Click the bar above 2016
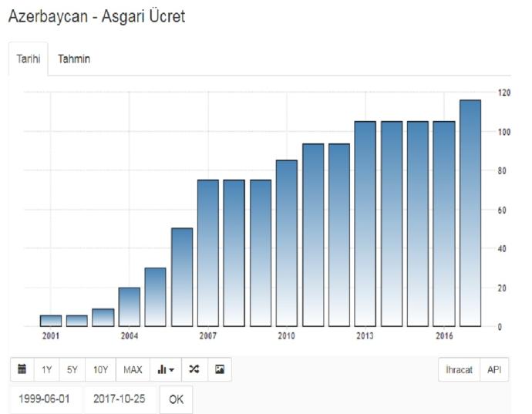The image size is (532, 414). click(444, 224)
